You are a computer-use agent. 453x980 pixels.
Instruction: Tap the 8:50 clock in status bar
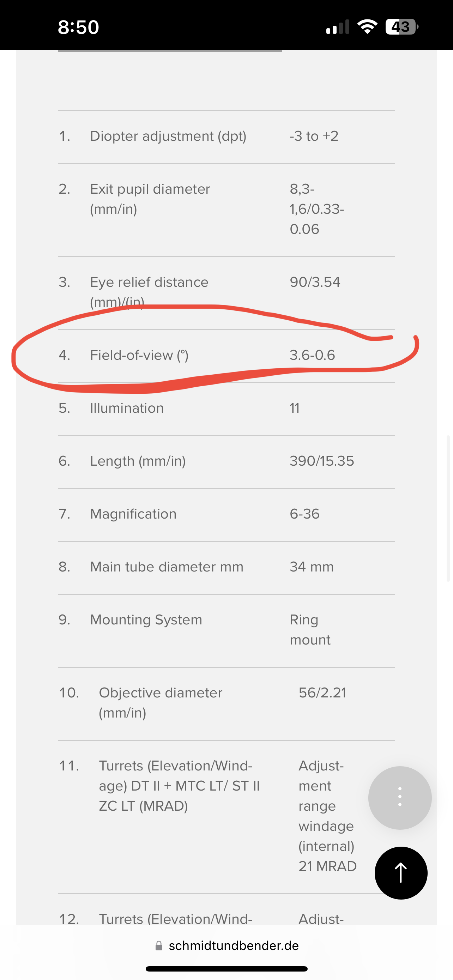click(x=78, y=27)
